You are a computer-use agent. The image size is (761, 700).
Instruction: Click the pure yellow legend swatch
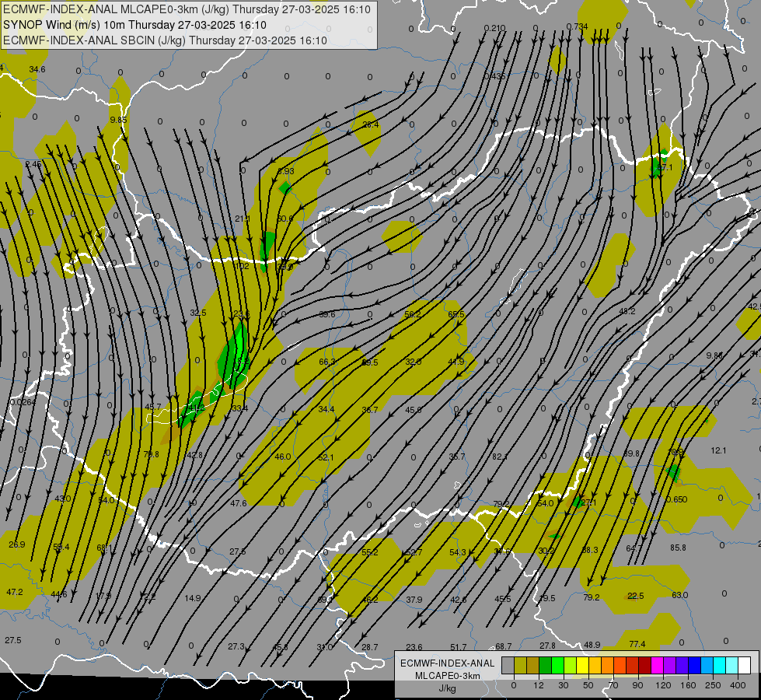point(582,666)
